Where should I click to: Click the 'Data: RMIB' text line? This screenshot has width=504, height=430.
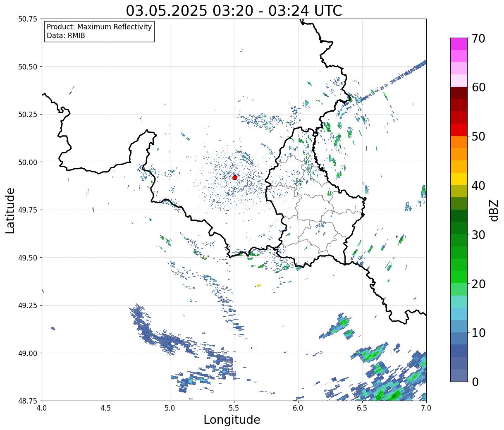(x=66, y=36)
